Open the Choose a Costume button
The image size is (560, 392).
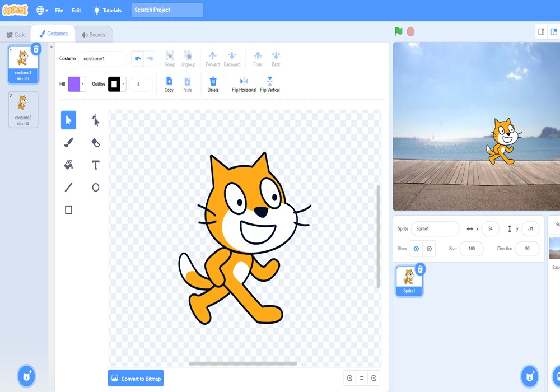point(26,376)
